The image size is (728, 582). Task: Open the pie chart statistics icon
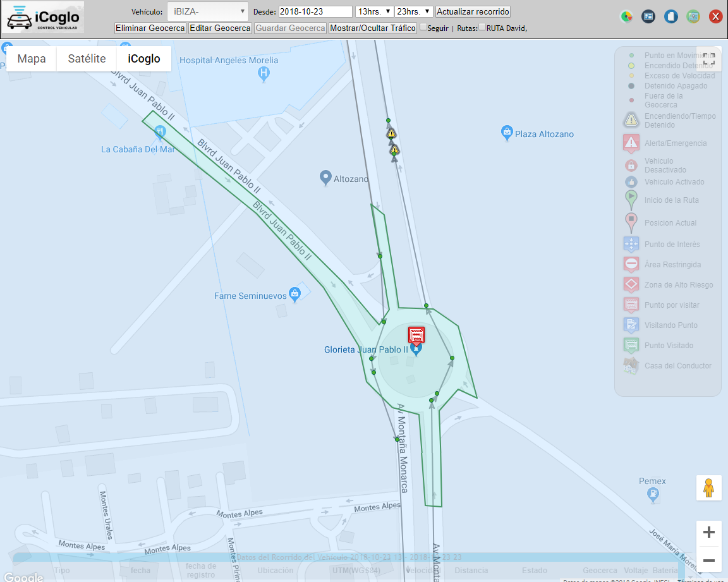626,17
